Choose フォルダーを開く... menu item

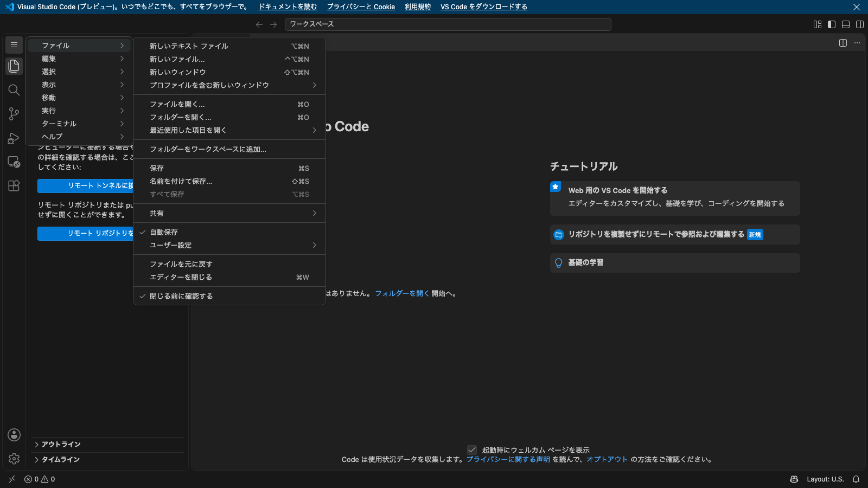(x=229, y=117)
